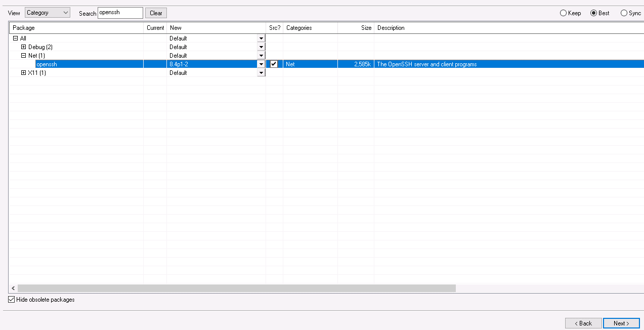
Task: Open the version dropdown for openssh
Action: point(261,64)
